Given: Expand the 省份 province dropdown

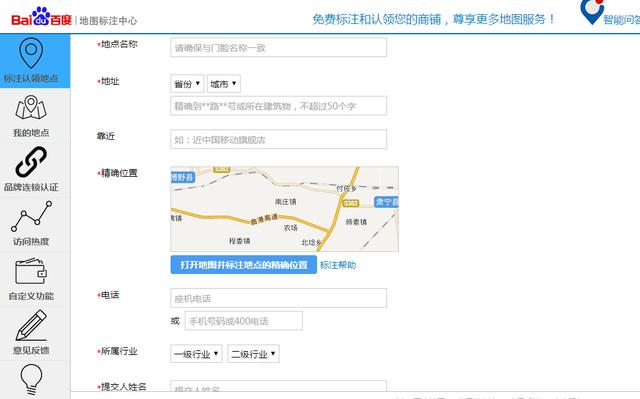Looking at the screenshot, I should point(187,84).
